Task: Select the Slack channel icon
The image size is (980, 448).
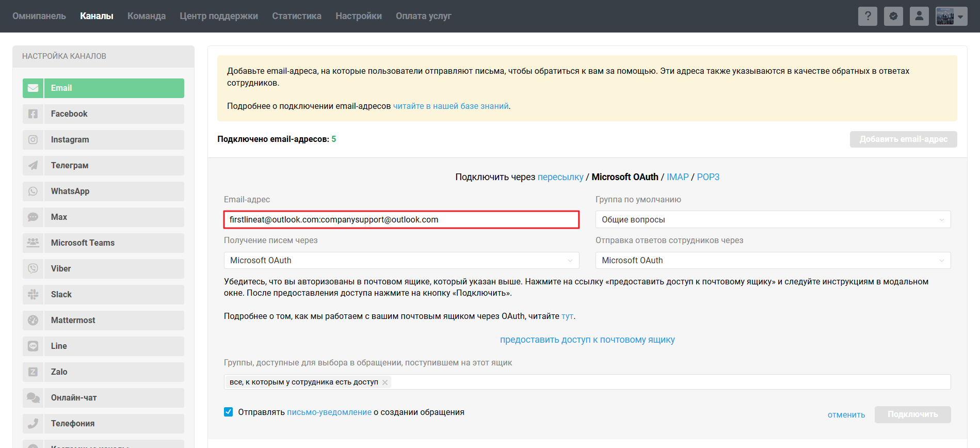Action: [33, 295]
